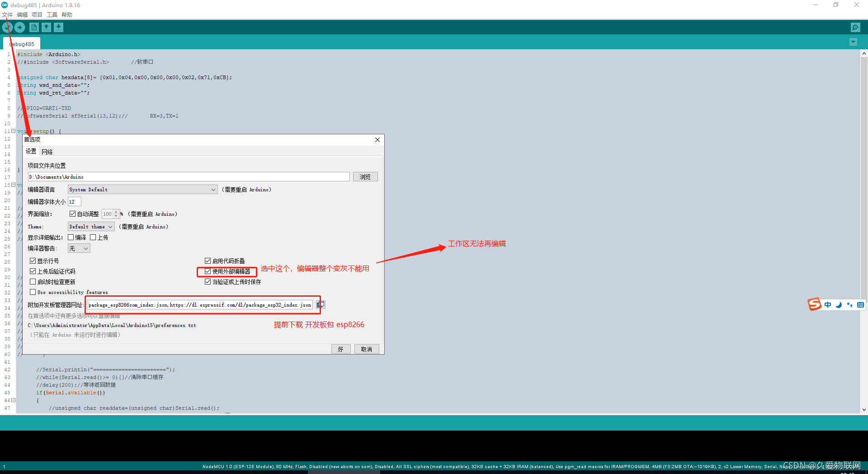Click code line 4 hexdata declaration
868x474 pixels.
(124, 77)
